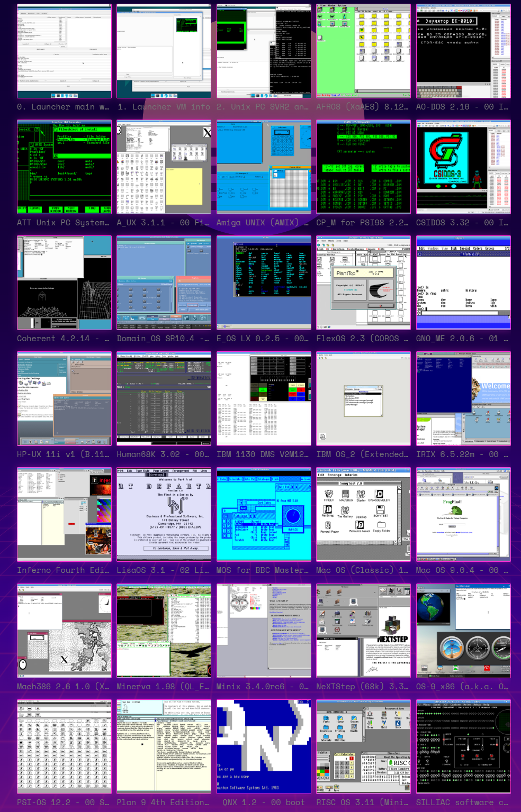The height and width of the screenshot is (812, 521).
Task: Open the '0. Launcher main w...' screenshot thumbnail
Action: point(64,51)
